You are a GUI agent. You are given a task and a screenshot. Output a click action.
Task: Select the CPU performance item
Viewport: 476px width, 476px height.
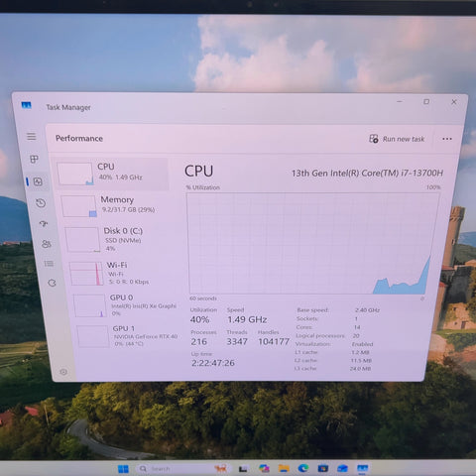pyautogui.click(x=112, y=174)
